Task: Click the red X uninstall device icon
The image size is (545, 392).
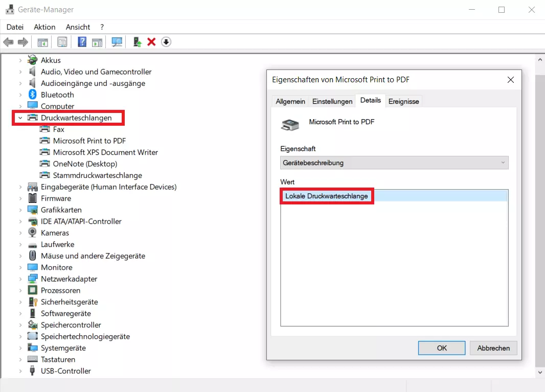Action: (x=151, y=42)
